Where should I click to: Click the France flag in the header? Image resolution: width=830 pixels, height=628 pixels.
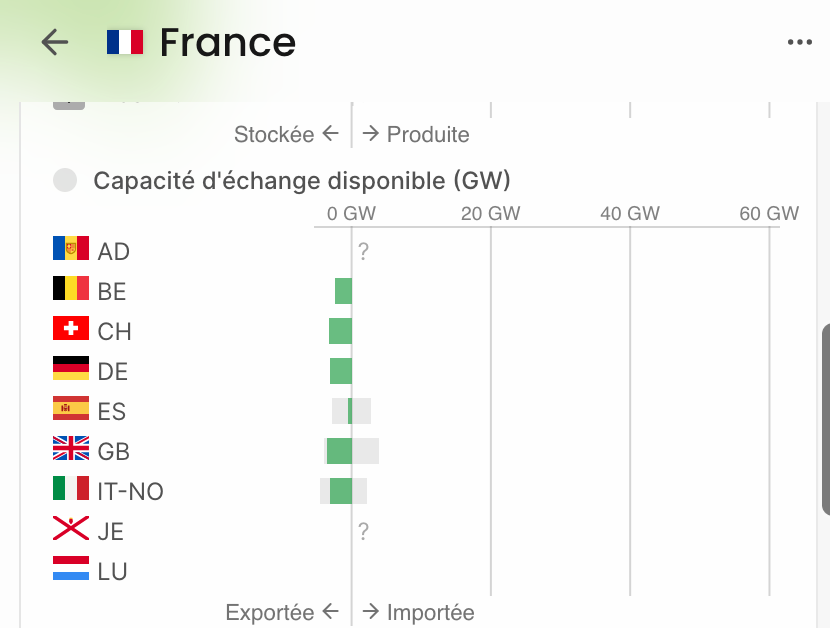(x=125, y=42)
